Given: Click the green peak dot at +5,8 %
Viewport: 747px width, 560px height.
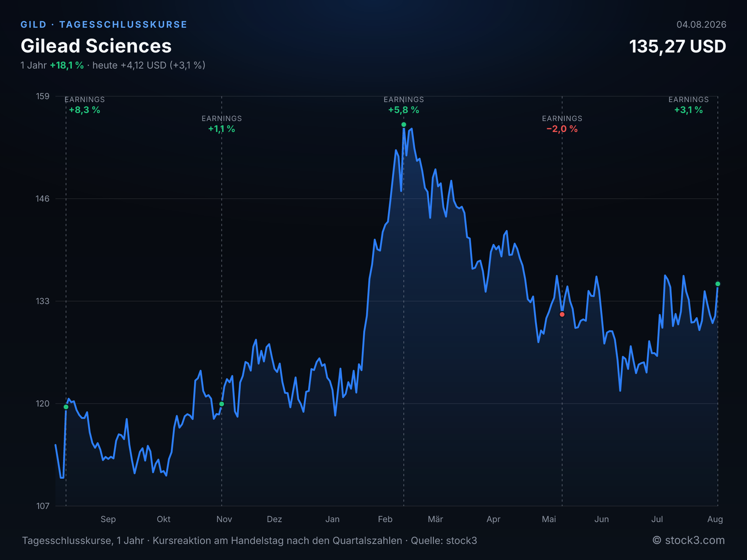Looking at the screenshot, I should (x=404, y=125).
